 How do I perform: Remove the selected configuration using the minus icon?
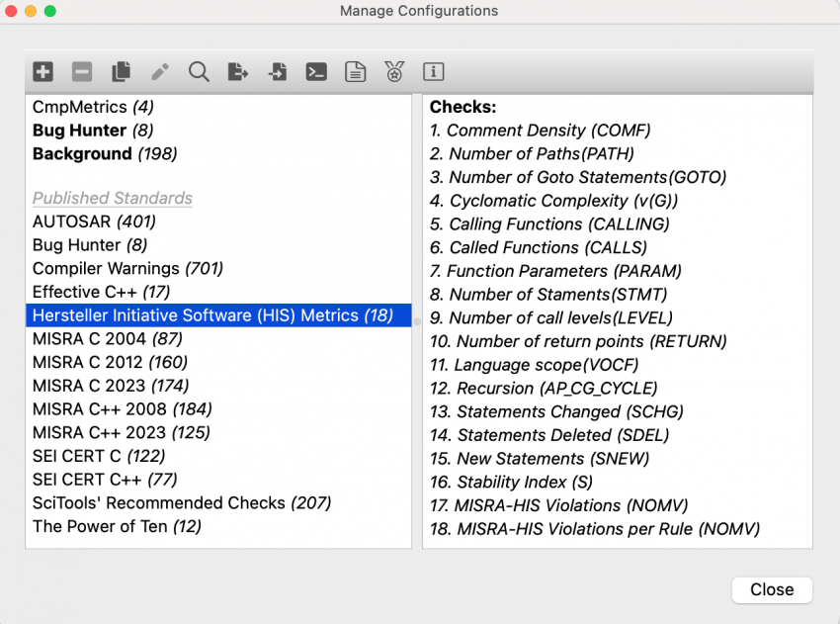point(82,71)
